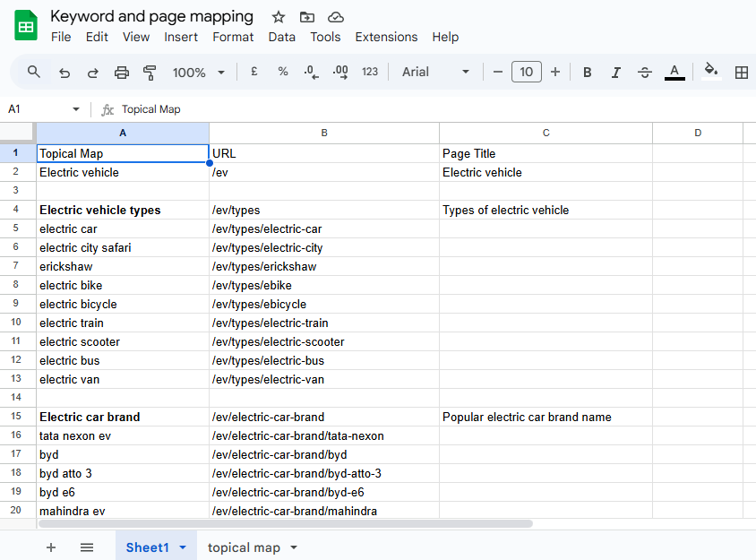
Task: Toggle strikethrough formatting
Action: point(645,72)
